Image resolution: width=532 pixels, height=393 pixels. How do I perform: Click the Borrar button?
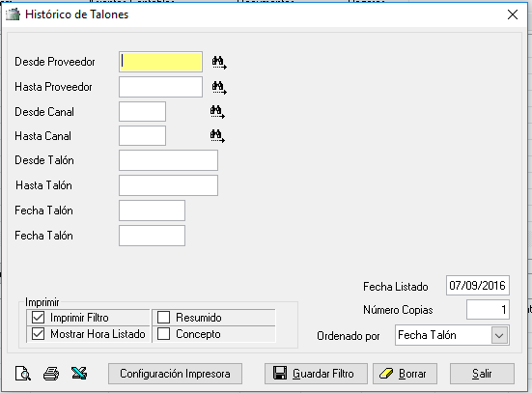click(405, 374)
